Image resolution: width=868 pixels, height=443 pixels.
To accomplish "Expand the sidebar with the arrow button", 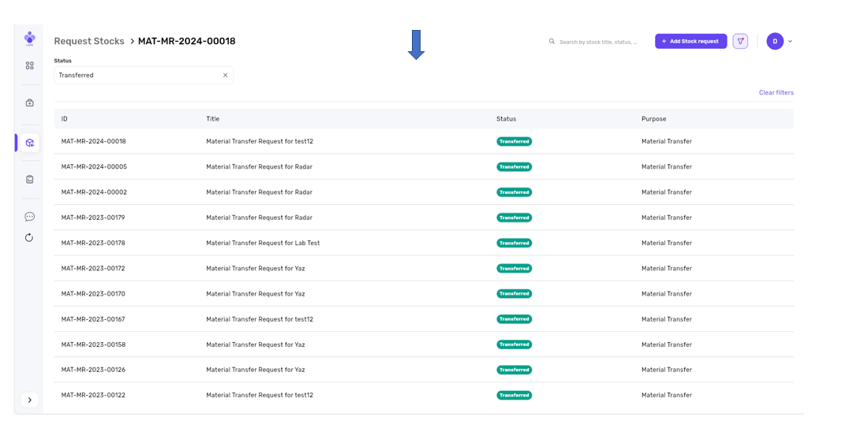I will (29, 400).
